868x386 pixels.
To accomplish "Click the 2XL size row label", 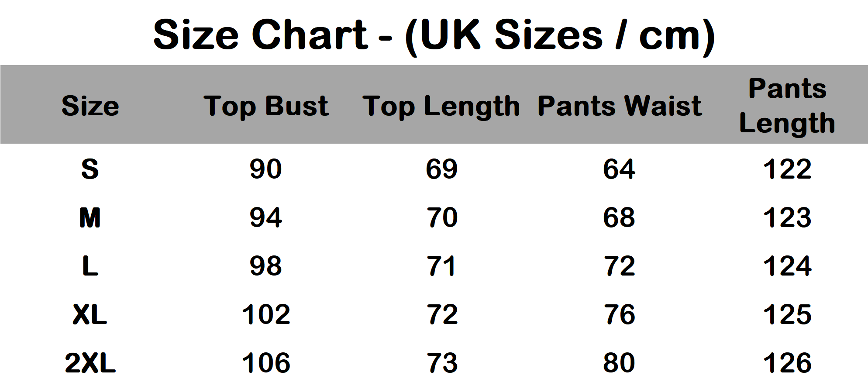I will coord(90,363).
